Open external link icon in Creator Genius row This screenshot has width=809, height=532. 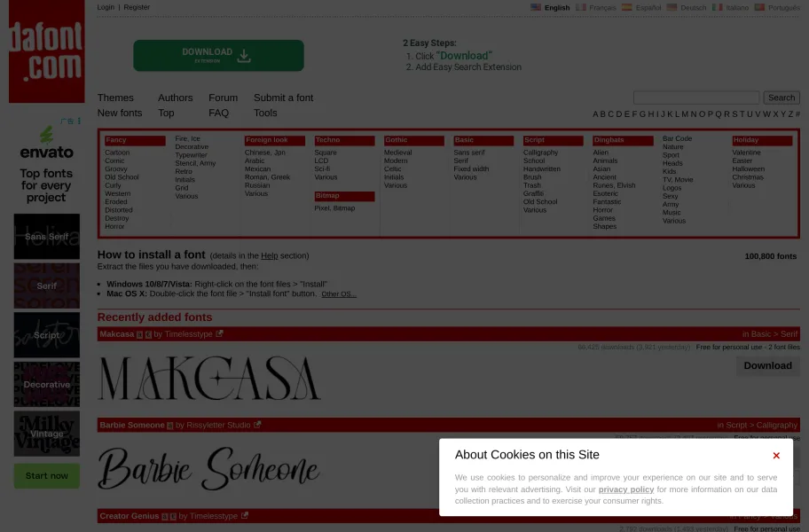coord(245,515)
